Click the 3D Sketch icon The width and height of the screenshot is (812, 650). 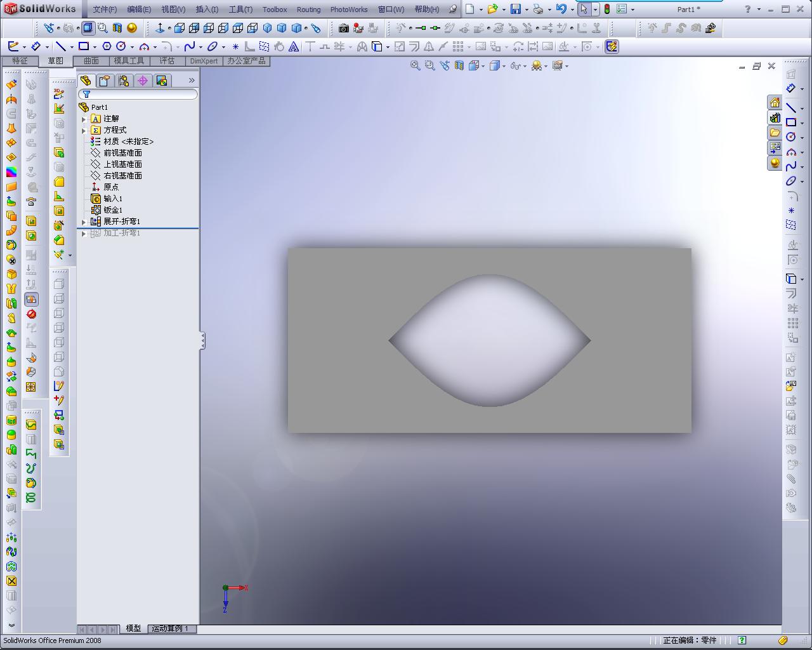[x=59, y=94]
